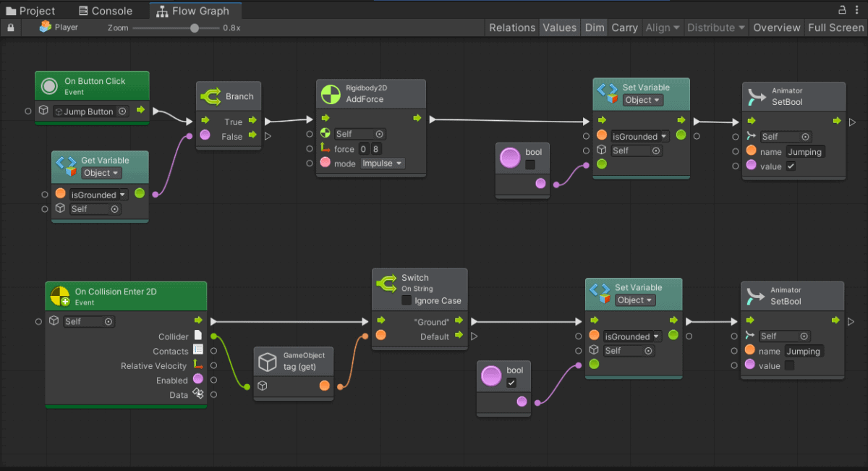
Task: Click the On Collision Enter 2D icon
Action: tap(60, 296)
